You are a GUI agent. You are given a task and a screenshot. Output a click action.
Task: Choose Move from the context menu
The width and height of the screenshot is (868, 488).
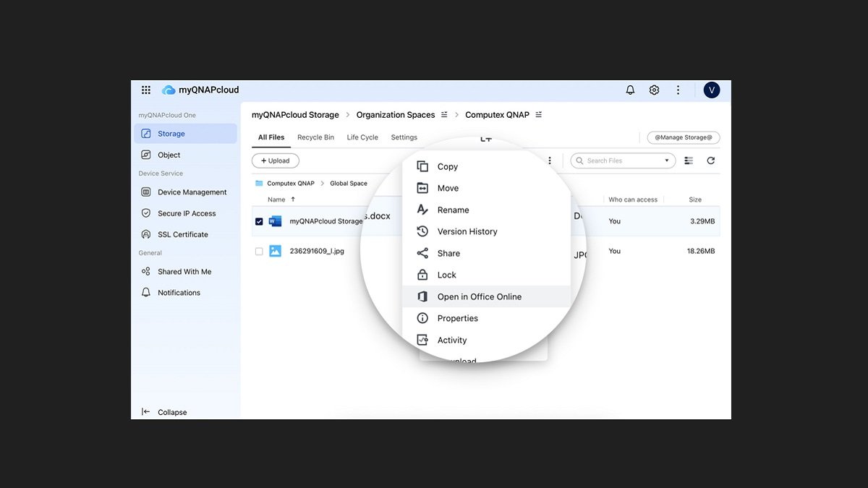pos(486,188)
